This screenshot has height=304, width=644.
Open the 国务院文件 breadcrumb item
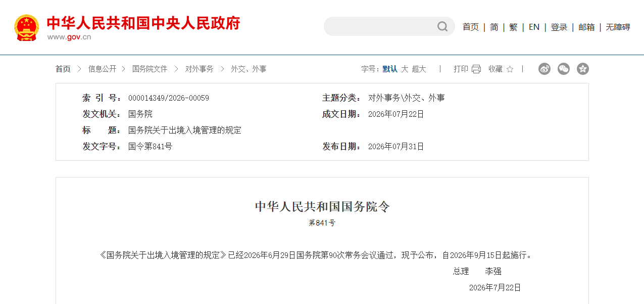tap(150, 69)
